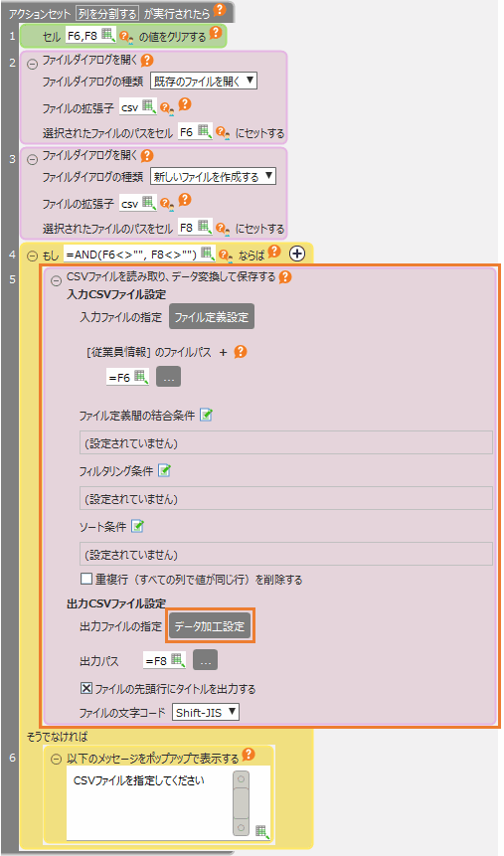
Task: Click csv extension field in step 2
Action: coord(138,107)
